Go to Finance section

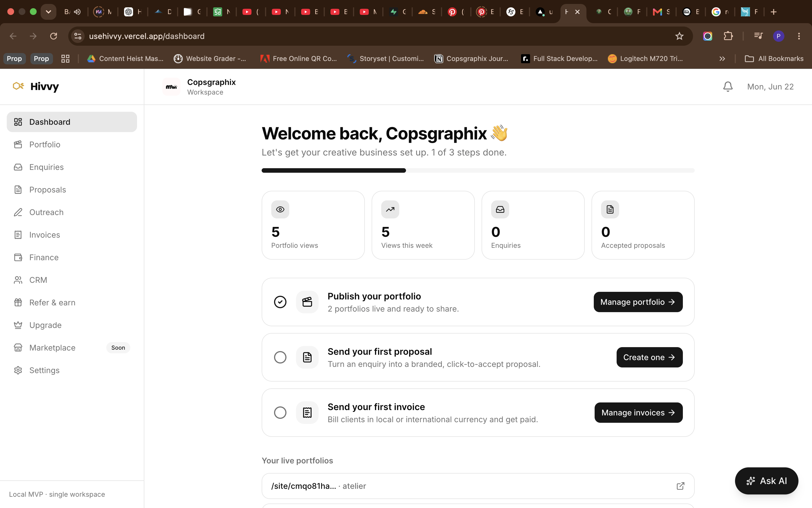(x=72, y=257)
